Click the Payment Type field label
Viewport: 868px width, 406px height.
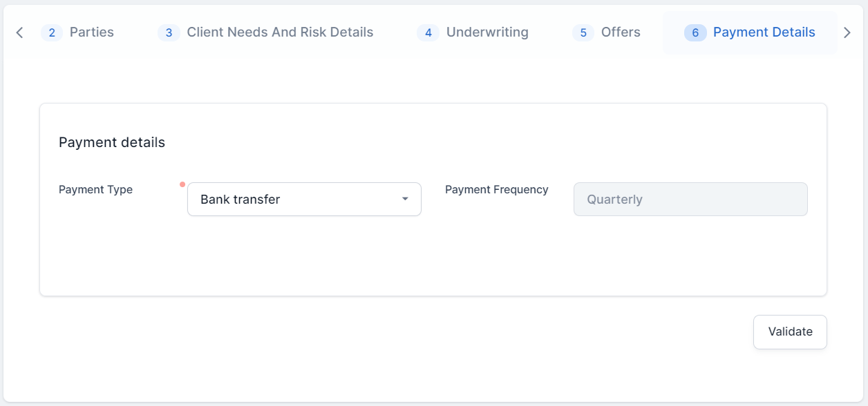(x=95, y=190)
